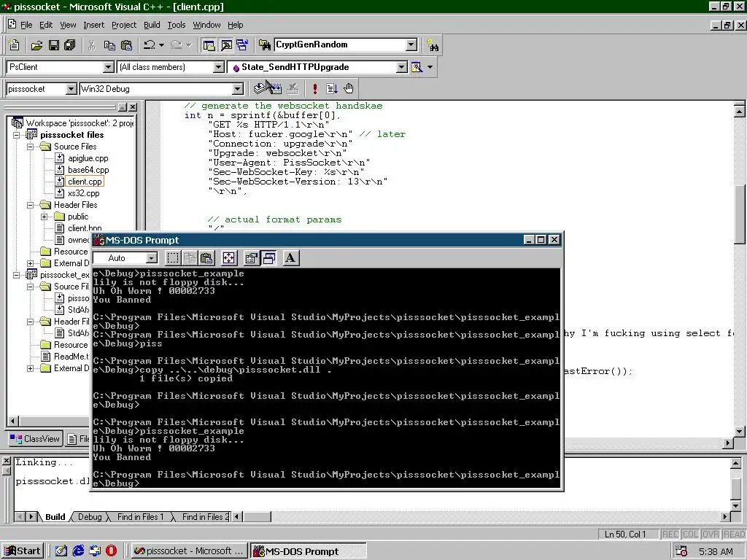Click Mark icon in MS-DOS Prompt toolbar
Viewport: 747px width, 560px height.
[173, 258]
